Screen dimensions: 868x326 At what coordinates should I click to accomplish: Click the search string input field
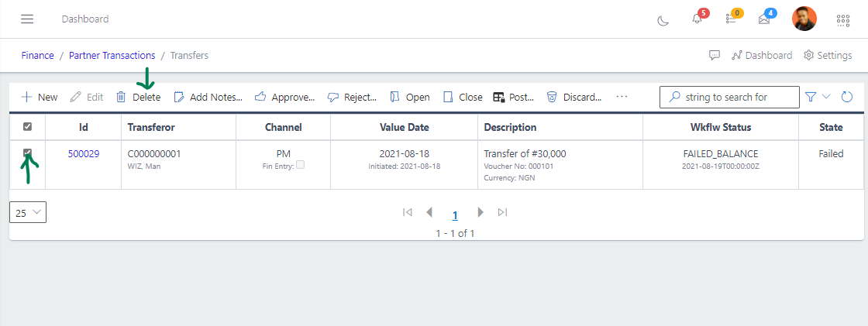[729, 97]
